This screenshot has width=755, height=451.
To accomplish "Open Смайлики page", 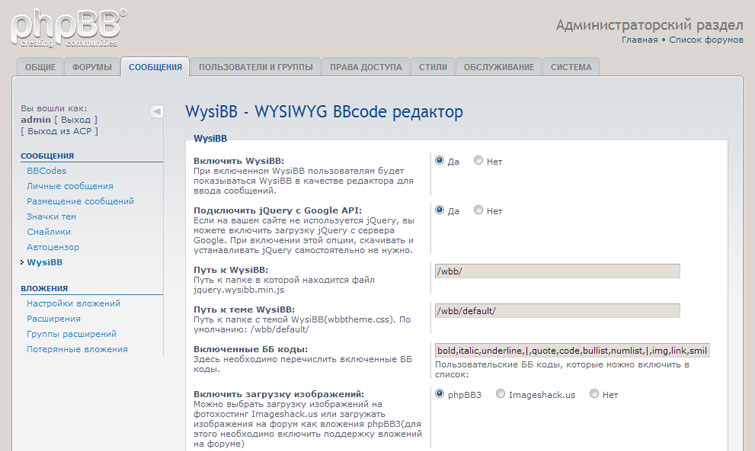I will (48, 232).
